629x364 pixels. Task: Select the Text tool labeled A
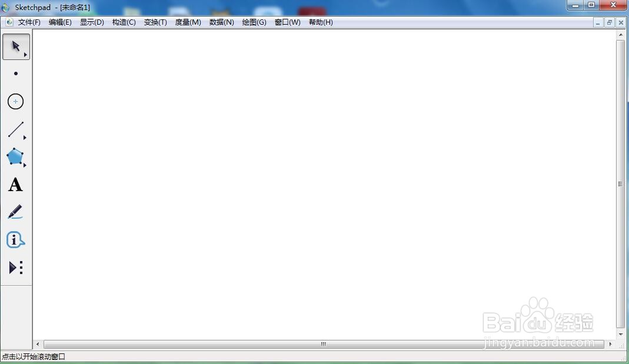click(x=16, y=185)
